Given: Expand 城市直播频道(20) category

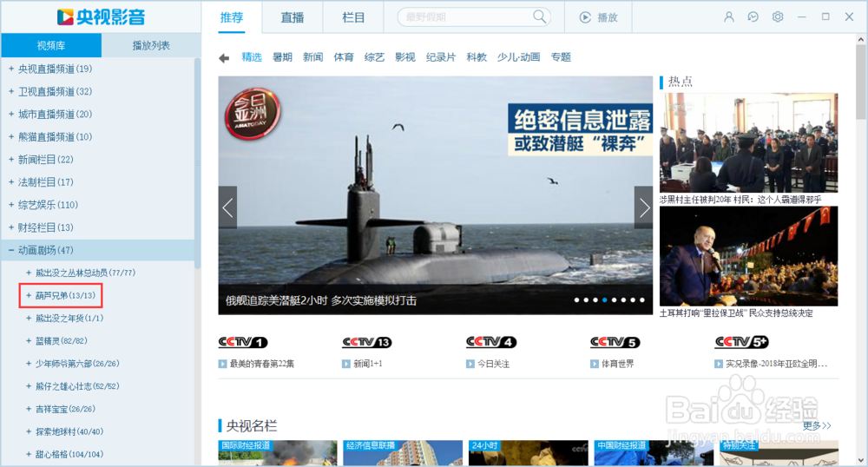Looking at the screenshot, I should tap(11, 114).
